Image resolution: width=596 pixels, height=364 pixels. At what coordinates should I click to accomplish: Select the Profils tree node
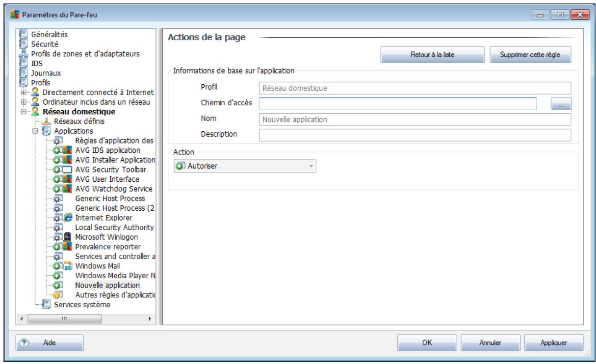pos(40,83)
